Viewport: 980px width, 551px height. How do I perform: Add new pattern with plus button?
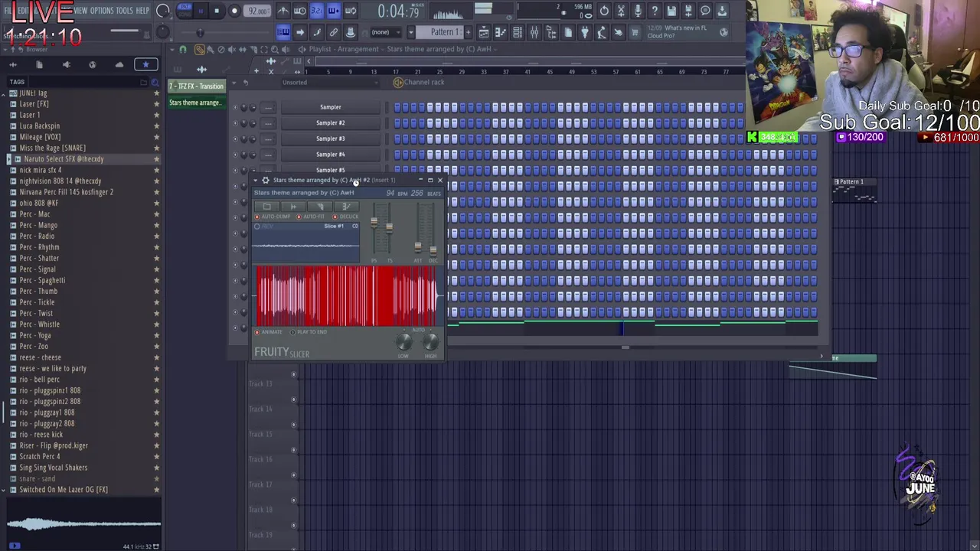[x=468, y=32]
